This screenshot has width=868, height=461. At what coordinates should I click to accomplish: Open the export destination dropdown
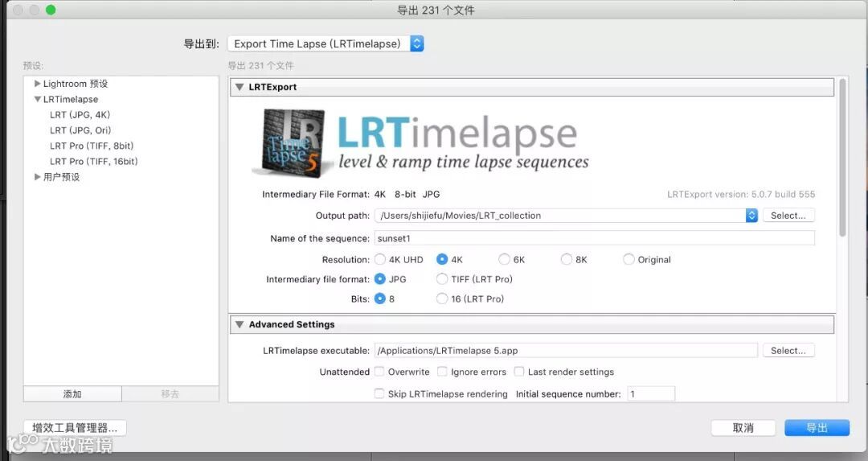325,43
